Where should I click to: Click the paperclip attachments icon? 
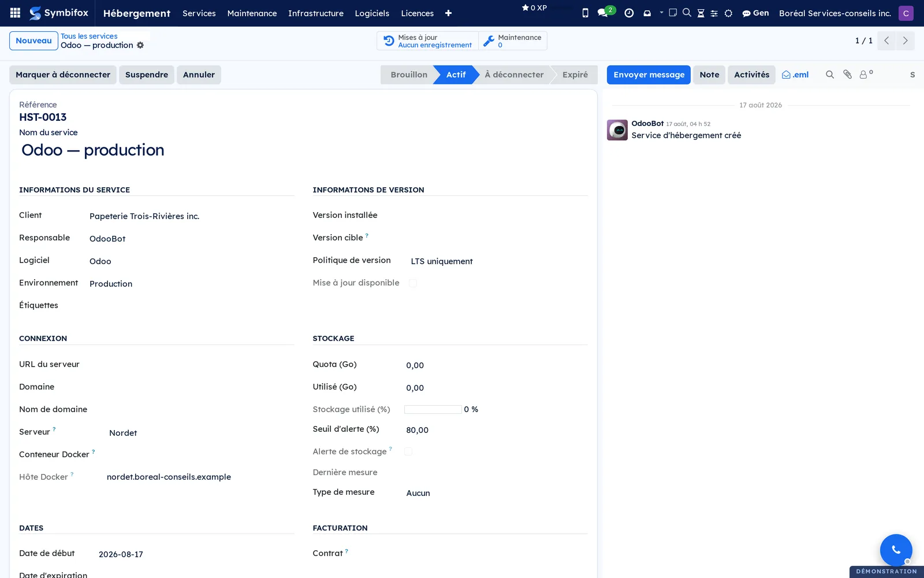(x=847, y=75)
